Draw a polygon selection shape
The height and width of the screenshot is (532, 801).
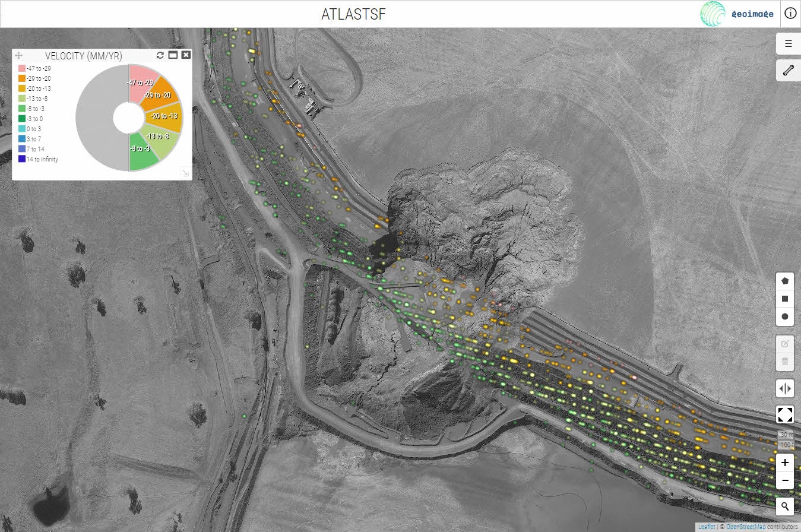785,281
